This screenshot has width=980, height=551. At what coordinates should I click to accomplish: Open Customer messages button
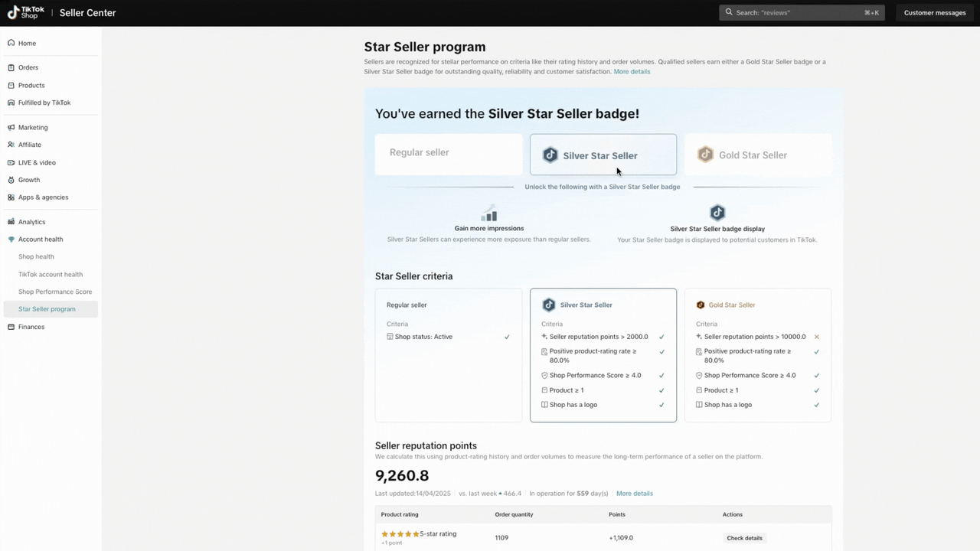point(934,12)
